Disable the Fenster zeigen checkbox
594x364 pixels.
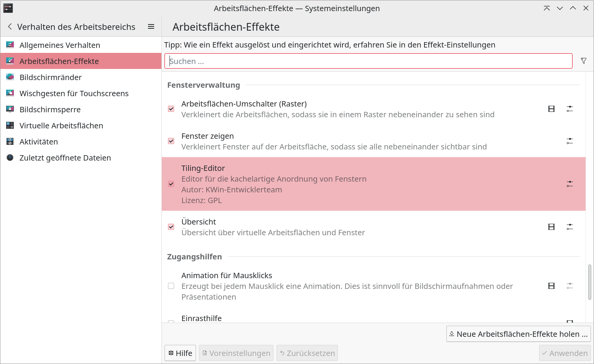coord(171,141)
